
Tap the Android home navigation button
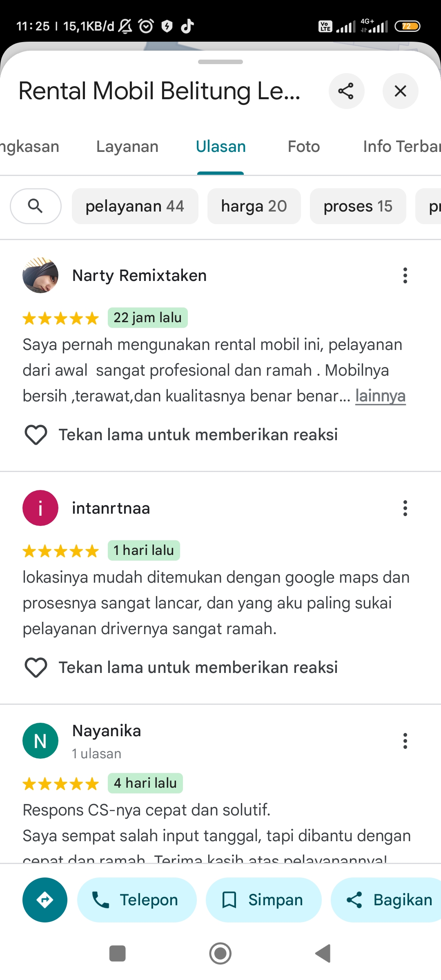point(220,954)
